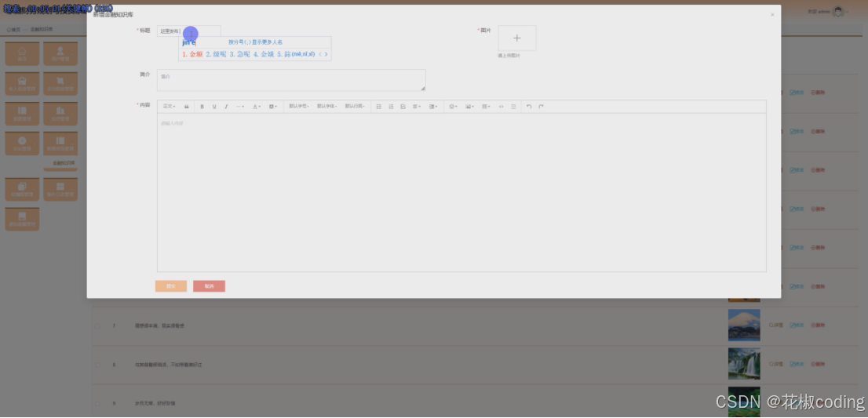Screen dimensions: 868x418
Task: Toggle checkbox for row 7 in background table
Action: point(97,326)
